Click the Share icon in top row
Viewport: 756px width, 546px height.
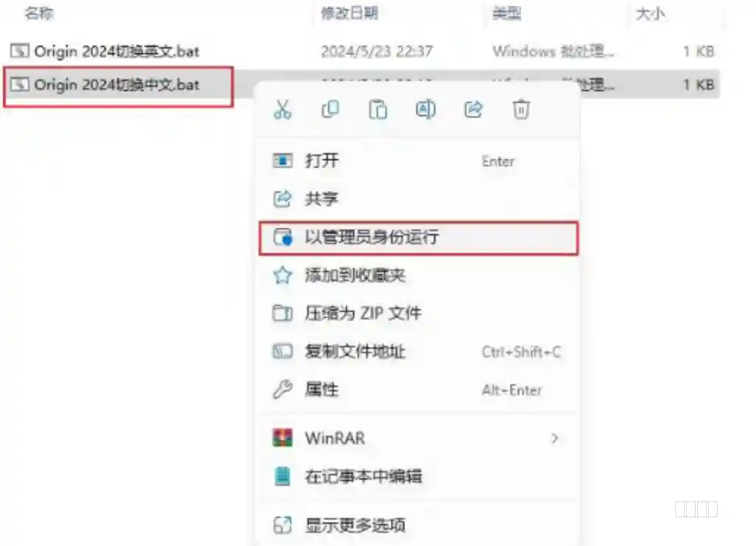tap(473, 110)
